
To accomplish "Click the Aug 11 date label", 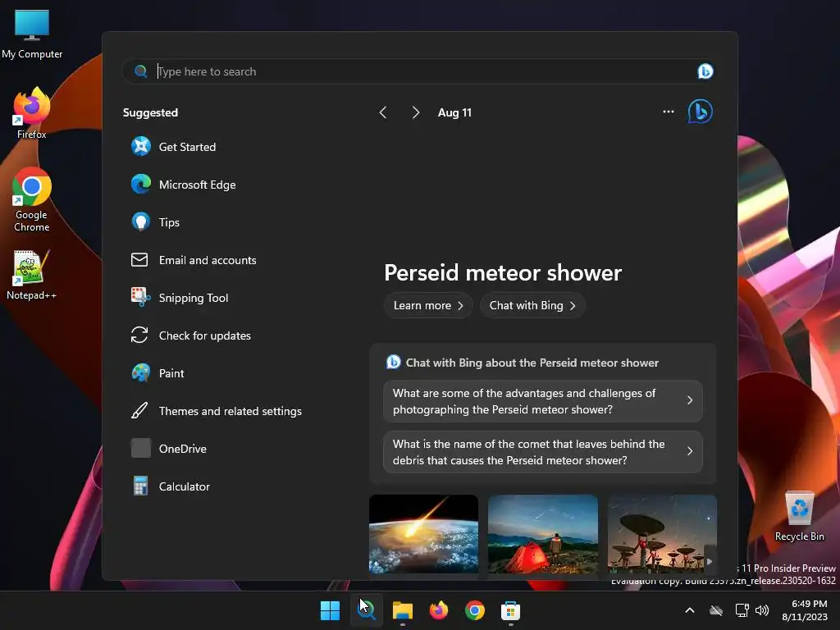I will 454,112.
